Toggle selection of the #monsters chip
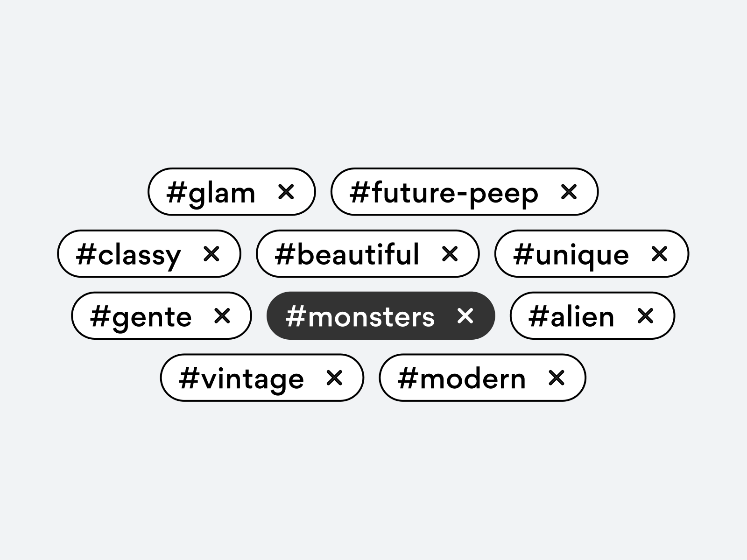This screenshot has height=560, width=747. click(359, 316)
